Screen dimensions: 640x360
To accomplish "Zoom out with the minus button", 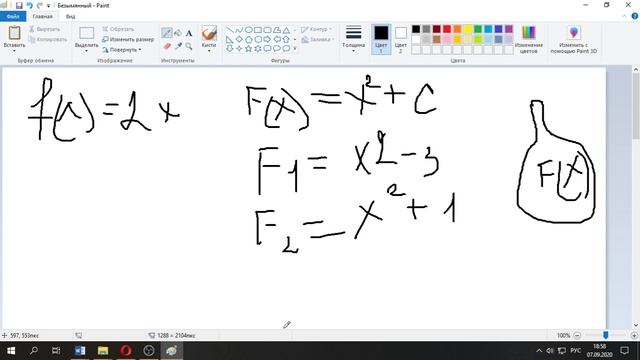I will tap(577, 335).
